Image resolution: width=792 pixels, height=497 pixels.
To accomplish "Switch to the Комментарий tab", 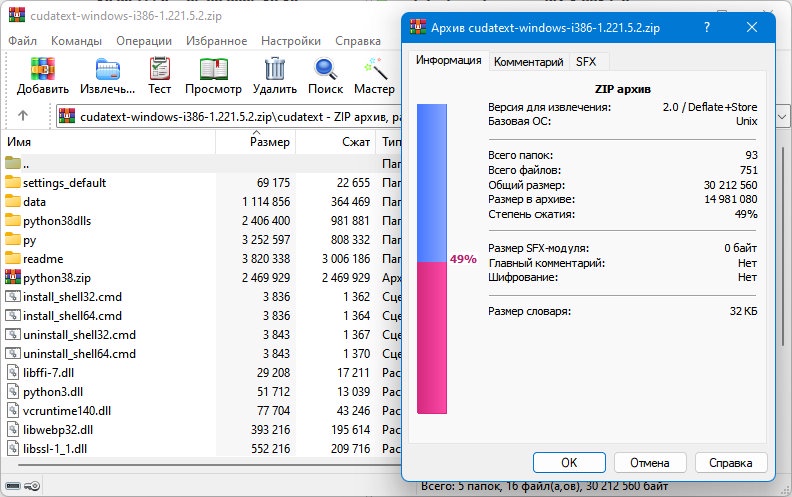I will [528, 62].
